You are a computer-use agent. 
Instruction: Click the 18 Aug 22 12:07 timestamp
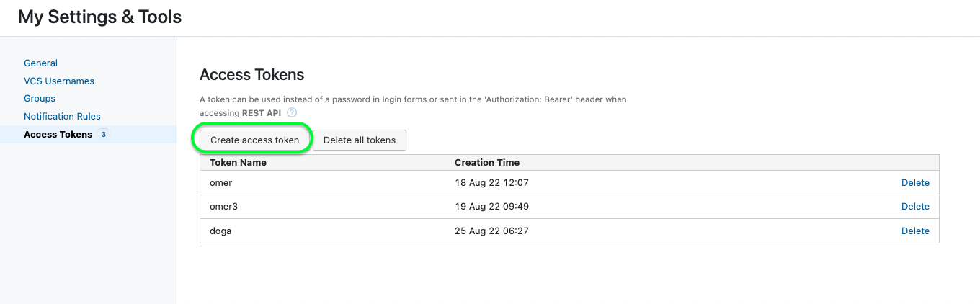(491, 183)
